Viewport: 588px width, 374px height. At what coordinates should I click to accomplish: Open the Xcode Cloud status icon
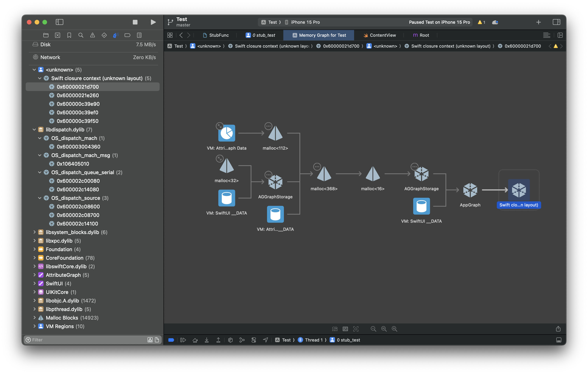(x=495, y=22)
